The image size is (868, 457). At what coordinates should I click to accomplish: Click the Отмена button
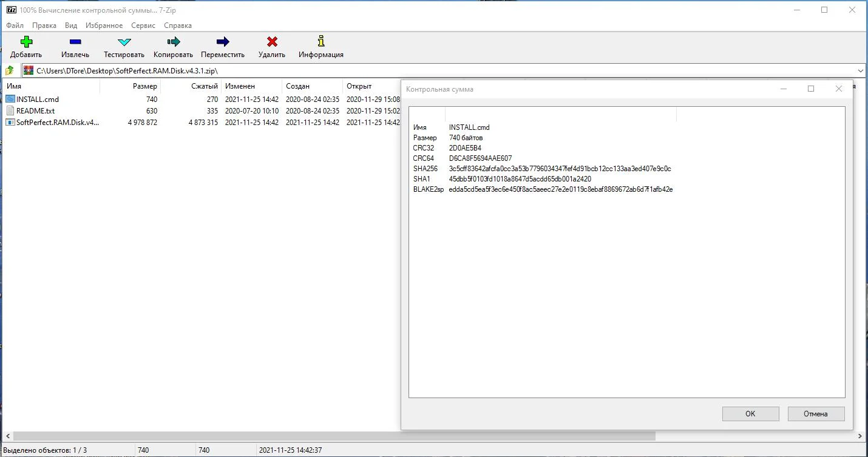pyautogui.click(x=816, y=414)
